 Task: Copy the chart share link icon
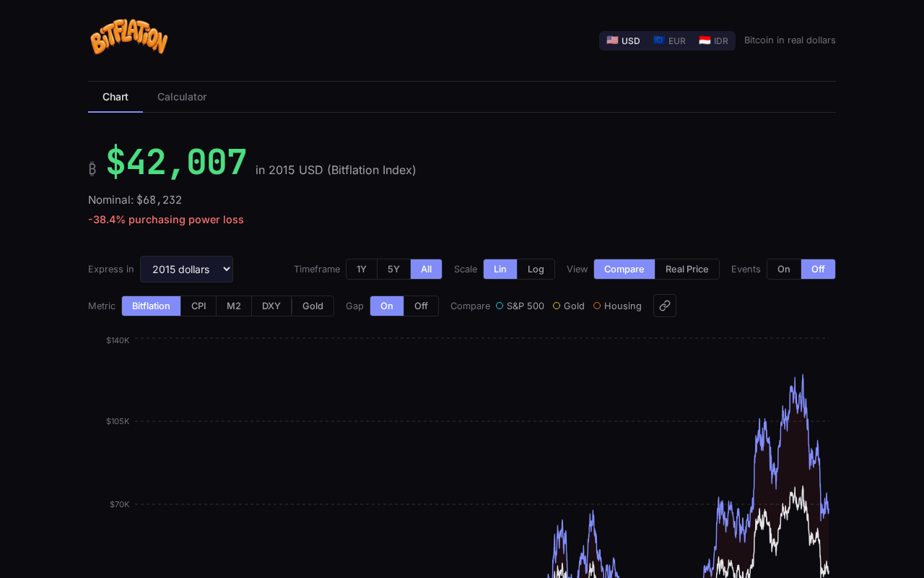(x=664, y=306)
